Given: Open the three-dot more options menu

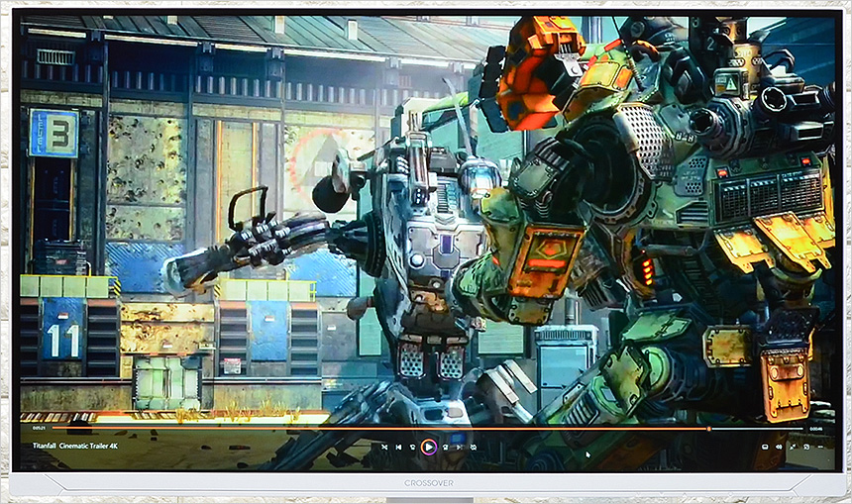Looking at the screenshot, I should coord(820,448).
